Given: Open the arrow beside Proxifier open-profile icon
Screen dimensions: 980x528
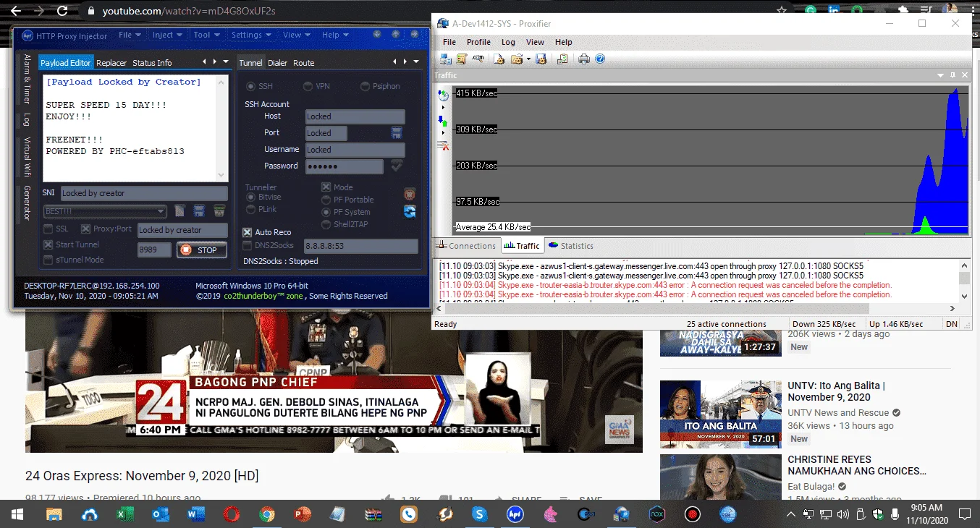Looking at the screenshot, I should click(528, 59).
